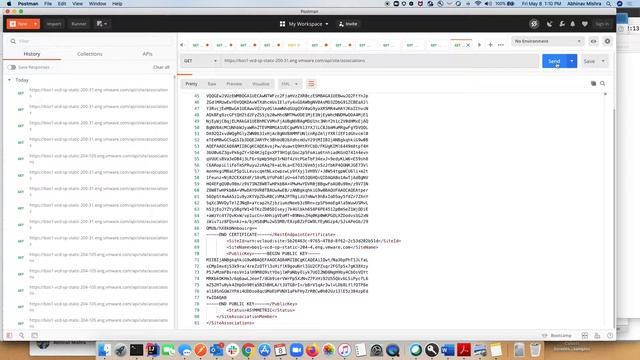Screen dimensions: 640x360
Task: Open Finder from the Dock
Action: 104,350
